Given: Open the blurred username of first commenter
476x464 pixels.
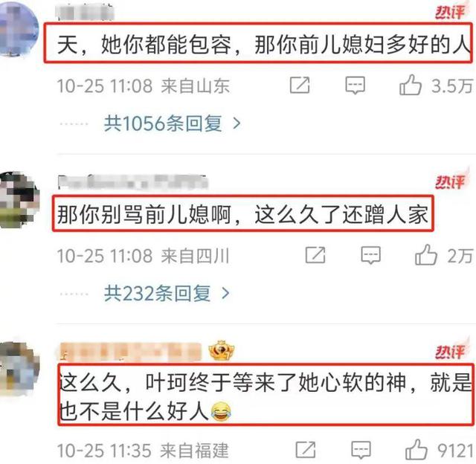Looking at the screenshot, I should point(86,13).
